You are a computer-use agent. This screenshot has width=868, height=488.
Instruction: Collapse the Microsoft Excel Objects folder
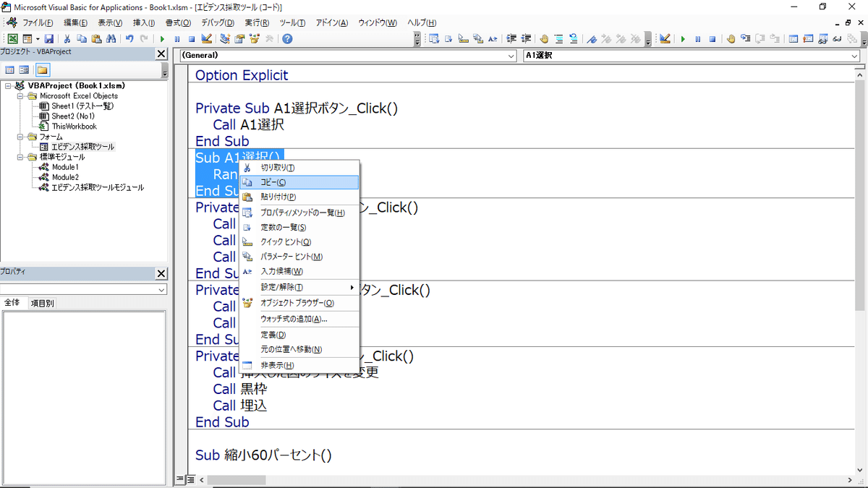click(21, 95)
